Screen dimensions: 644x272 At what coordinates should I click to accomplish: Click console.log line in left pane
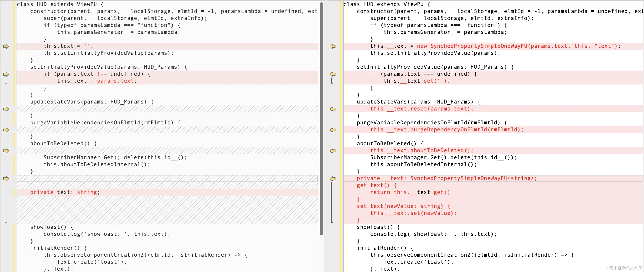coord(107,234)
